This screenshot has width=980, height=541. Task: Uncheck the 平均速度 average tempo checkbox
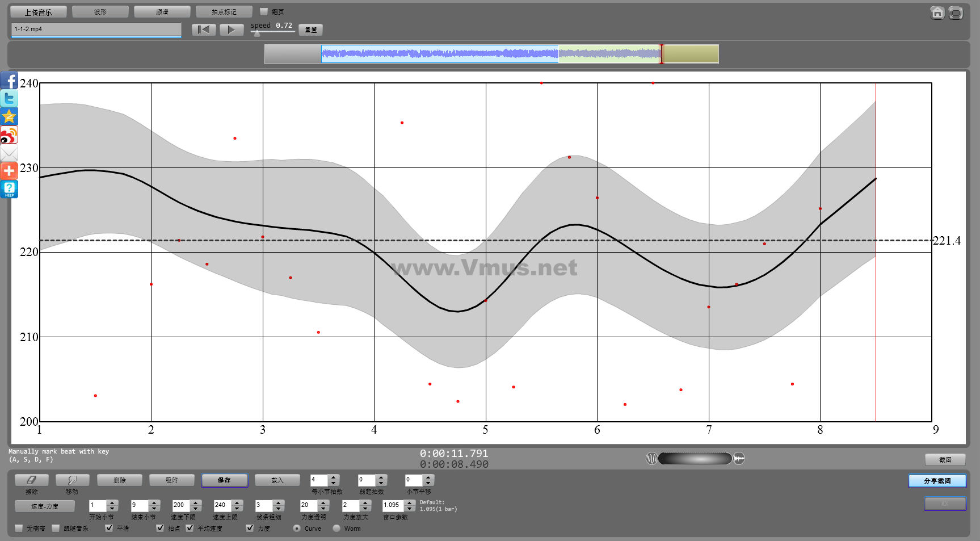tap(190, 528)
